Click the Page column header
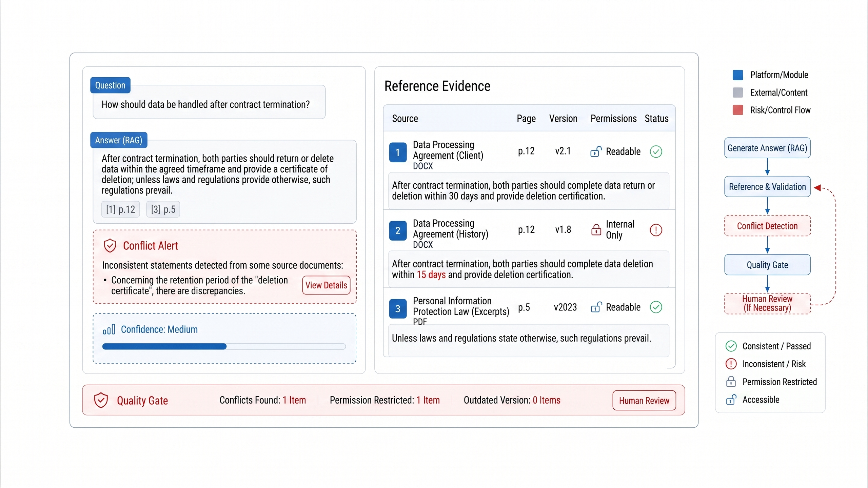Image resolution: width=868 pixels, height=488 pixels. coord(526,119)
